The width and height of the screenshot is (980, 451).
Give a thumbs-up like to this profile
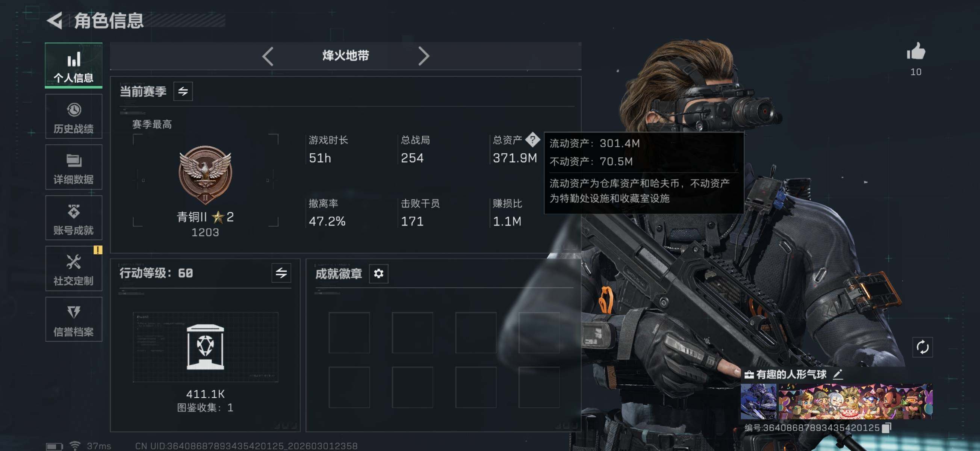916,51
